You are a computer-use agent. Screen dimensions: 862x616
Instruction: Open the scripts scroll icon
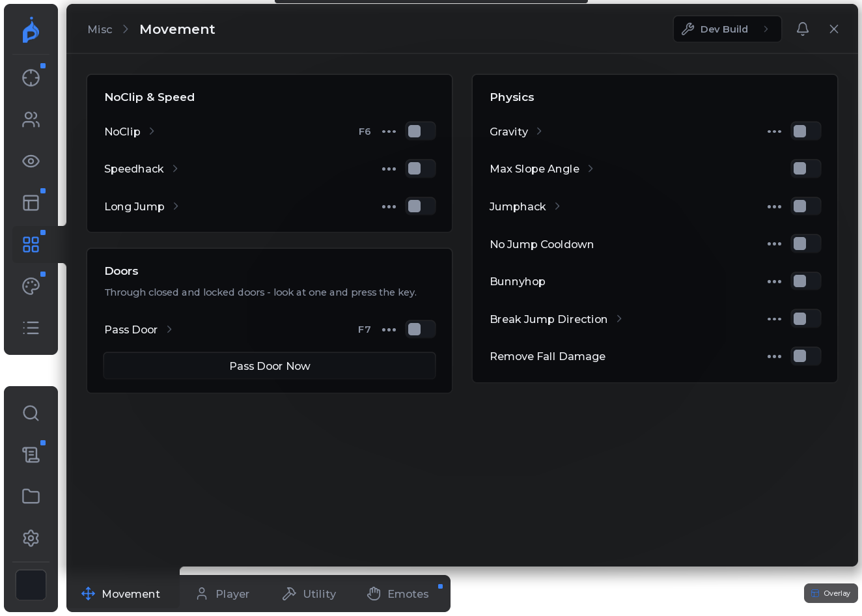pos(31,455)
